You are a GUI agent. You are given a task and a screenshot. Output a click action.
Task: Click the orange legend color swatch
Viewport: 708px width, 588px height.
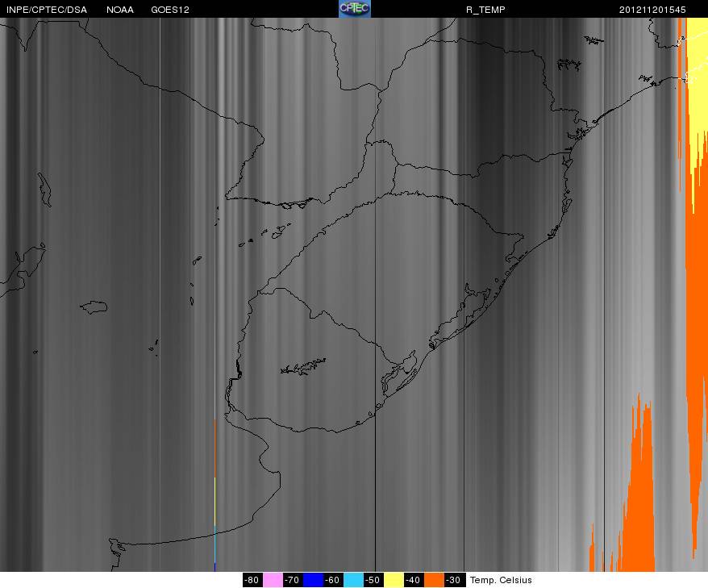pos(434,580)
